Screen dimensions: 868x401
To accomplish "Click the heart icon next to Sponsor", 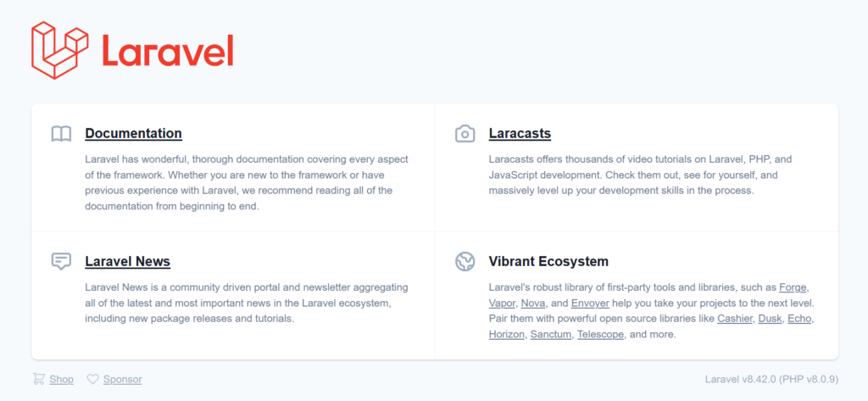I will pyautogui.click(x=93, y=380).
